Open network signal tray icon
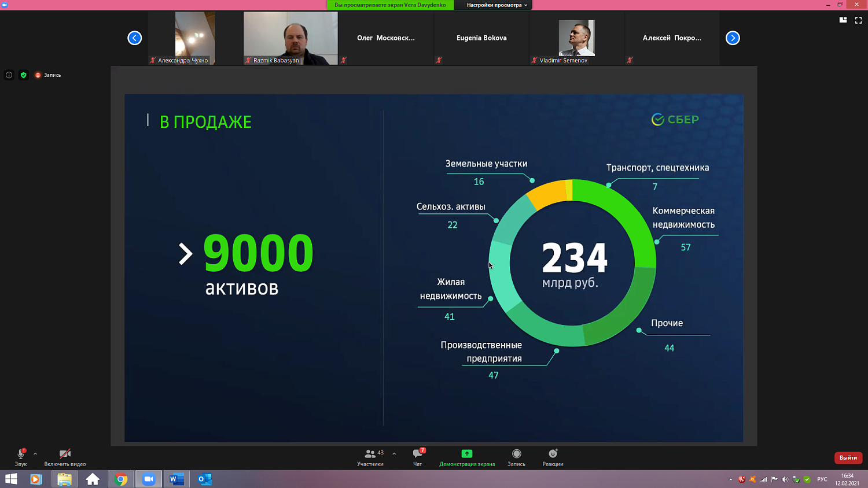This screenshot has width=868, height=488. coord(763,479)
